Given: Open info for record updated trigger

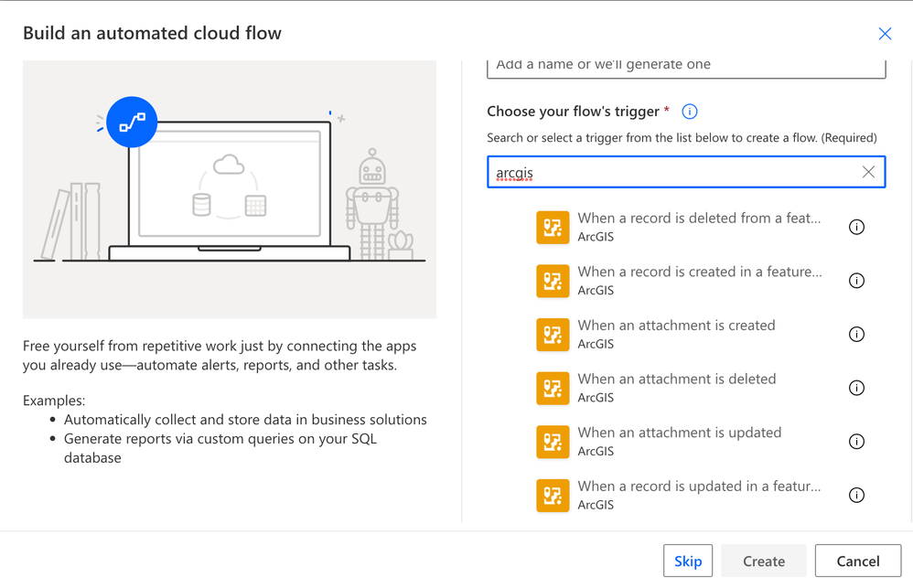Looking at the screenshot, I should pos(856,496).
